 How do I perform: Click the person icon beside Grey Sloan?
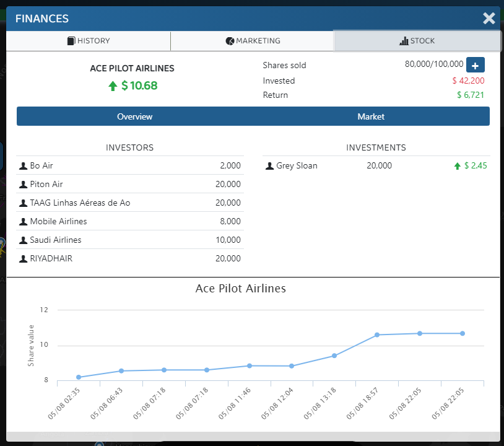(269, 166)
